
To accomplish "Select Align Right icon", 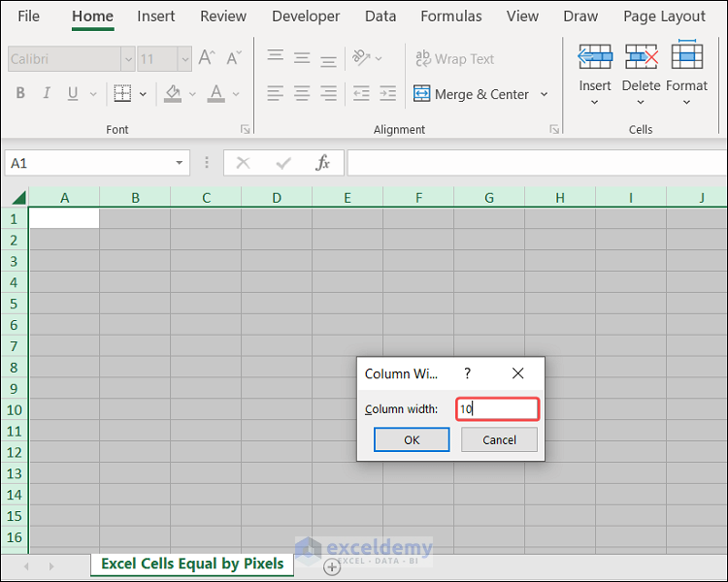I will click(328, 93).
